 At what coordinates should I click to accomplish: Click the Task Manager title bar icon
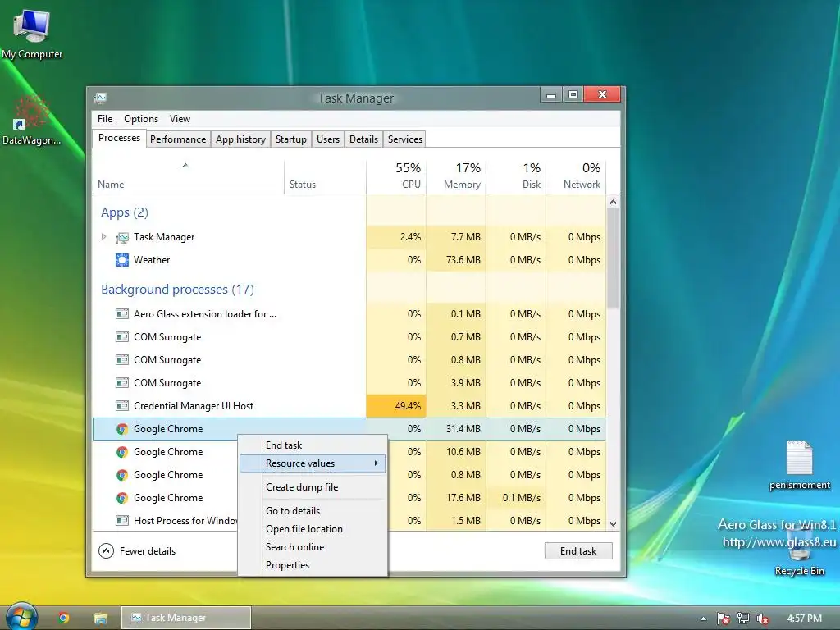tap(100, 98)
